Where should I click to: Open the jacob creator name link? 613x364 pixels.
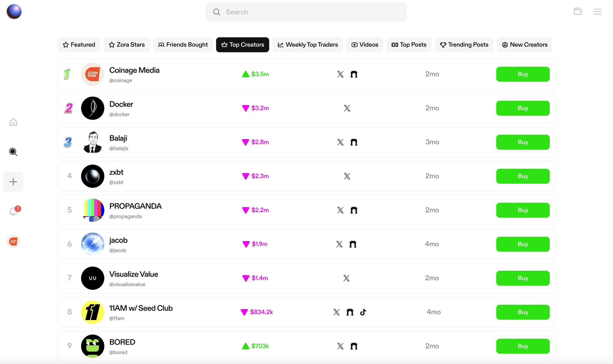coord(118,240)
